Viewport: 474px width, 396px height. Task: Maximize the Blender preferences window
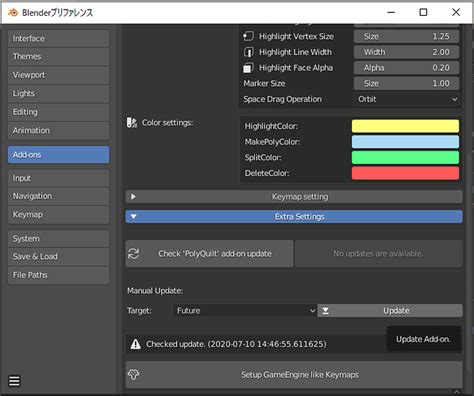[423, 12]
